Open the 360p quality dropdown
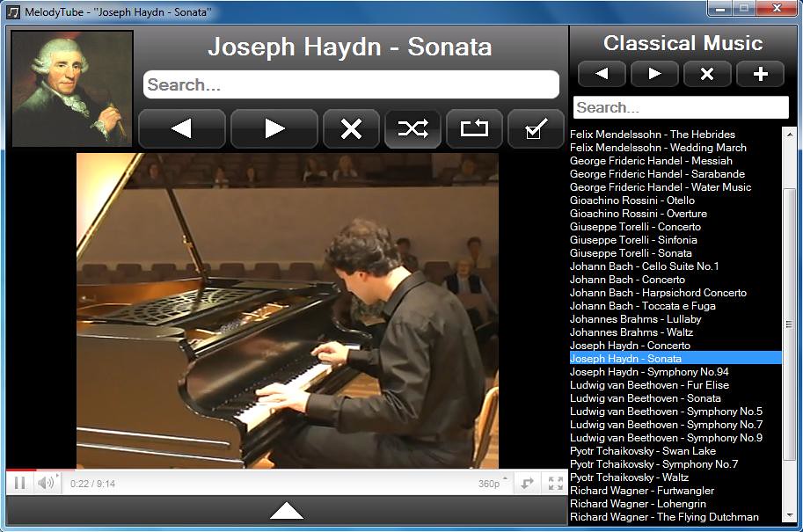The height and width of the screenshot is (532, 803). pos(493,484)
